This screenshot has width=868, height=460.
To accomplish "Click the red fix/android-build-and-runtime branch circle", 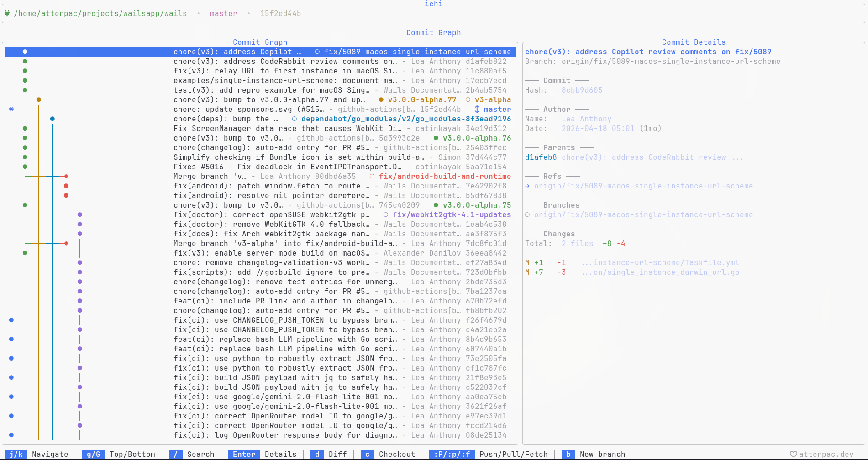I will (372, 177).
